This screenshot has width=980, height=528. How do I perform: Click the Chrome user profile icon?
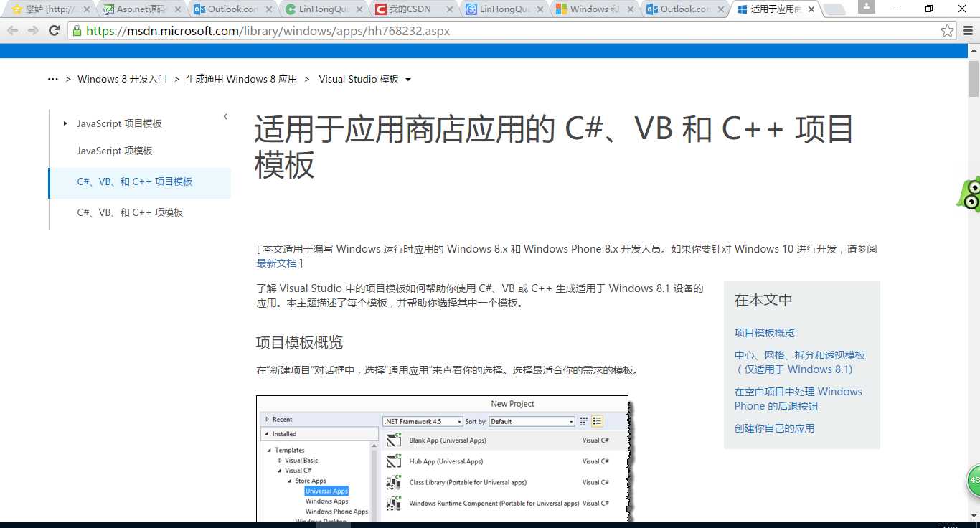point(867,6)
